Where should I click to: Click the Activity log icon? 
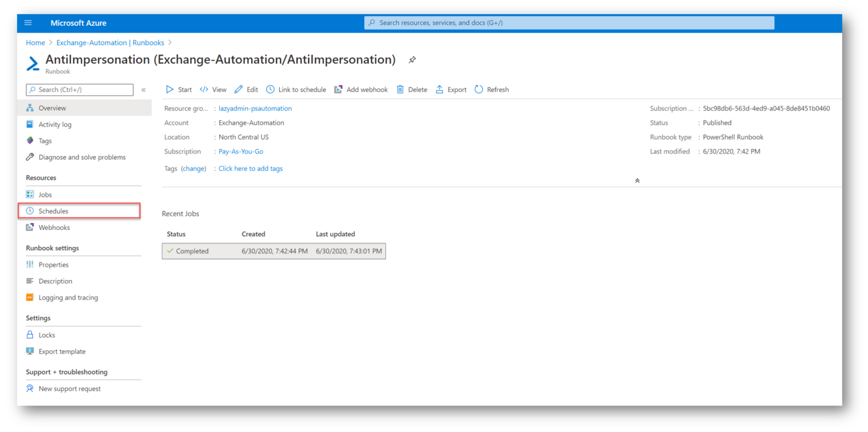[30, 124]
